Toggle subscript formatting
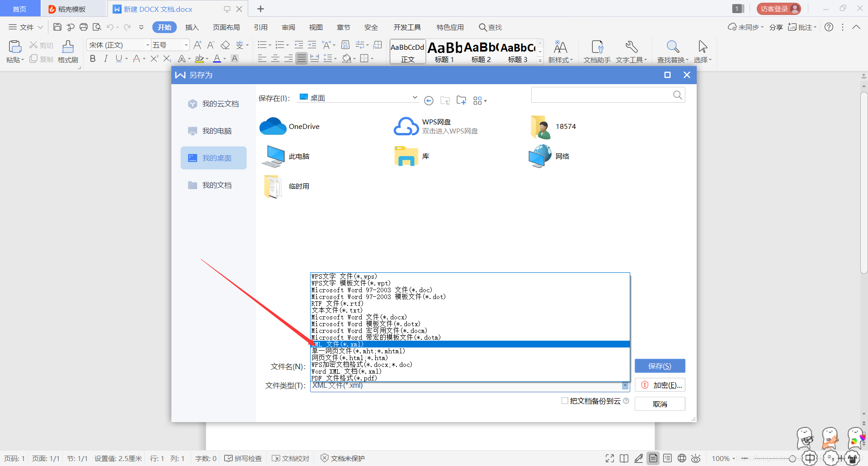This screenshot has width=868, height=466. point(167,58)
